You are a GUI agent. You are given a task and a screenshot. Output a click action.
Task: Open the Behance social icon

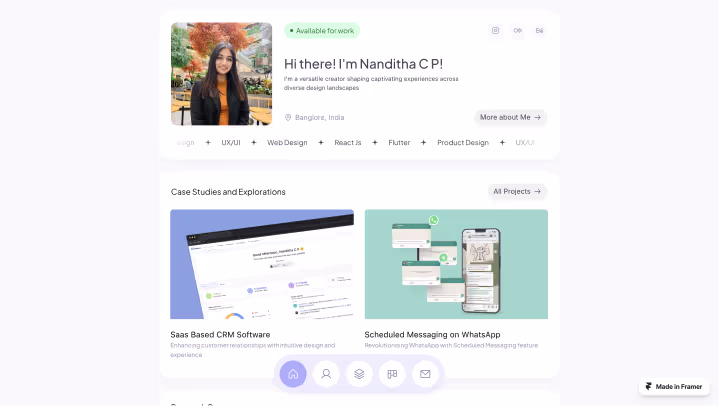pos(539,31)
